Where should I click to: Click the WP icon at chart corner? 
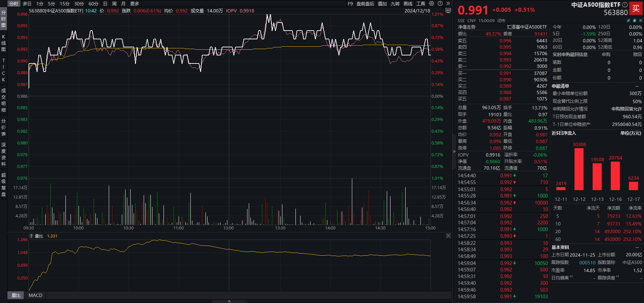tap(448, 11)
